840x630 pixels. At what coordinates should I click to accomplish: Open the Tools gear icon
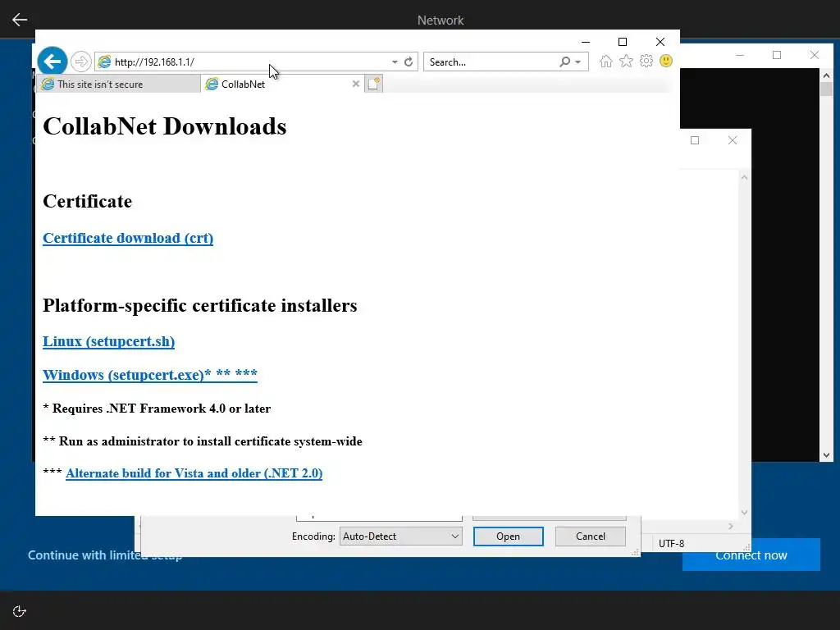coord(646,61)
